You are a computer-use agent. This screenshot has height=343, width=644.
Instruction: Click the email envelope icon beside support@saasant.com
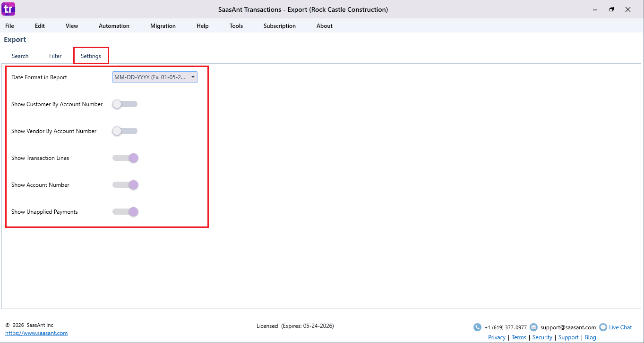[x=533, y=327]
